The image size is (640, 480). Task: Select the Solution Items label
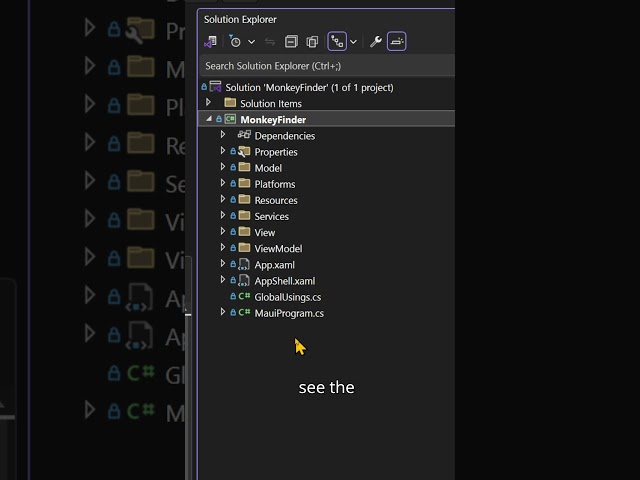pyautogui.click(x=271, y=104)
